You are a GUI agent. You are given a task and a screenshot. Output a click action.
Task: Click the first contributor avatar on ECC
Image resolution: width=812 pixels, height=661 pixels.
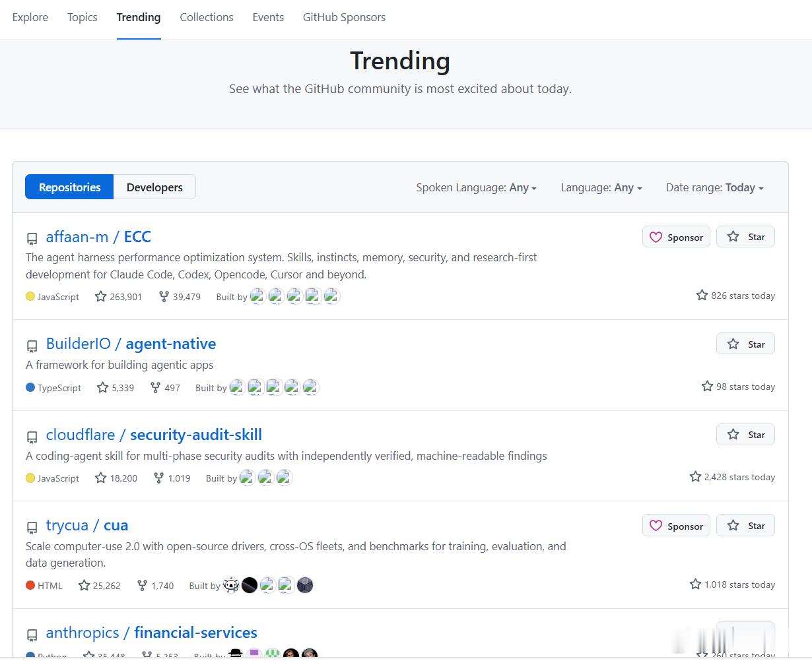257,296
